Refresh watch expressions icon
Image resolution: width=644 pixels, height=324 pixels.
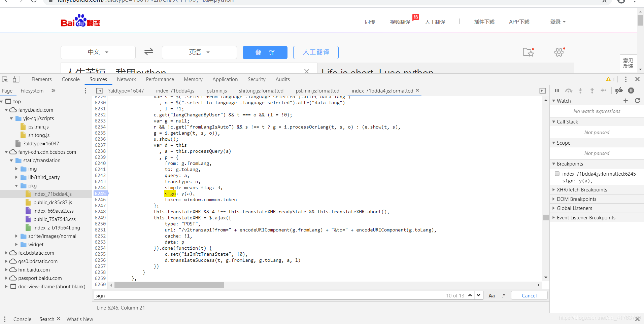coord(637,101)
